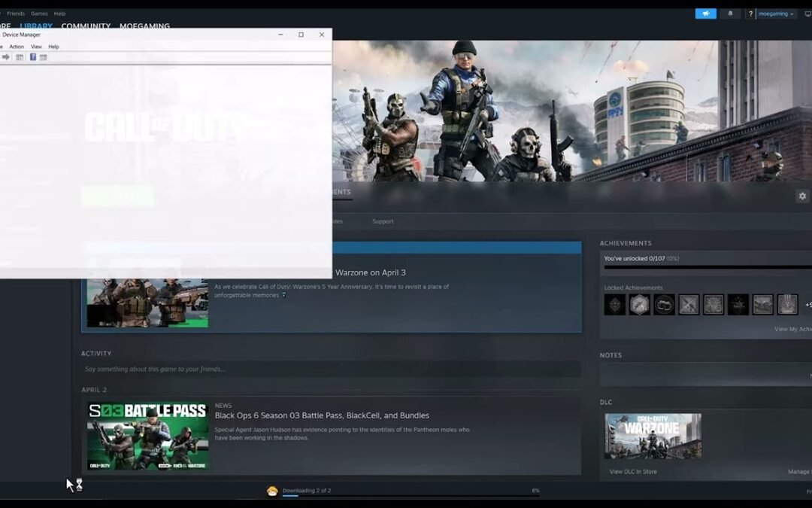Click the blue announcements megaphone icon
Screen dimensions: 812x508
[704, 14]
